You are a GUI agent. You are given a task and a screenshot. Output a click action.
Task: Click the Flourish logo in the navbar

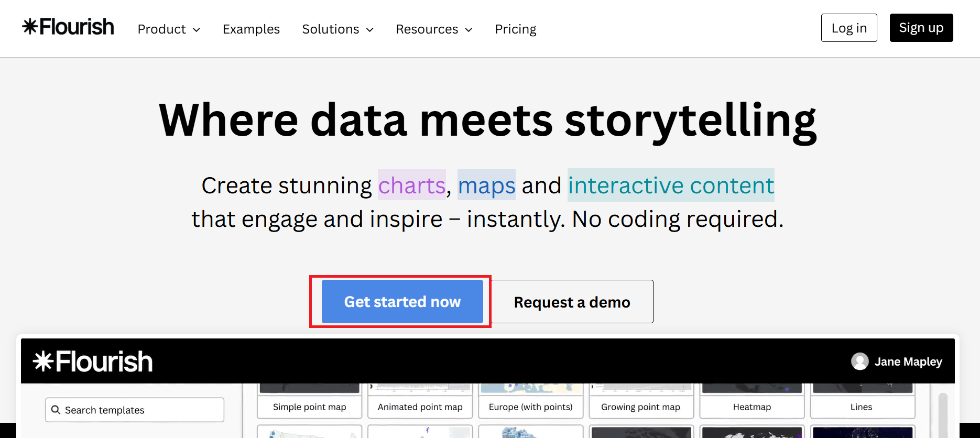pos(68,27)
